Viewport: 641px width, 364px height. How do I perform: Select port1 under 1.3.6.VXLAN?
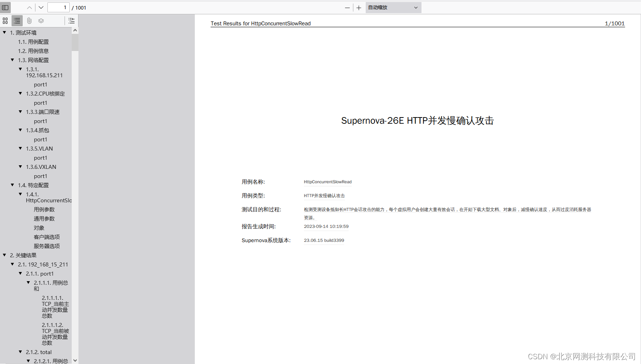pos(40,176)
